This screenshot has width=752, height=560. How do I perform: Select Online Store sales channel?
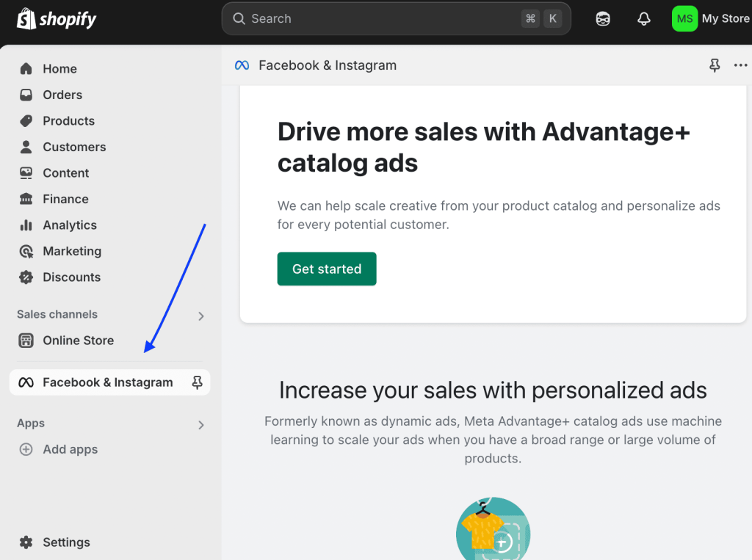click(x=78, y=341)
